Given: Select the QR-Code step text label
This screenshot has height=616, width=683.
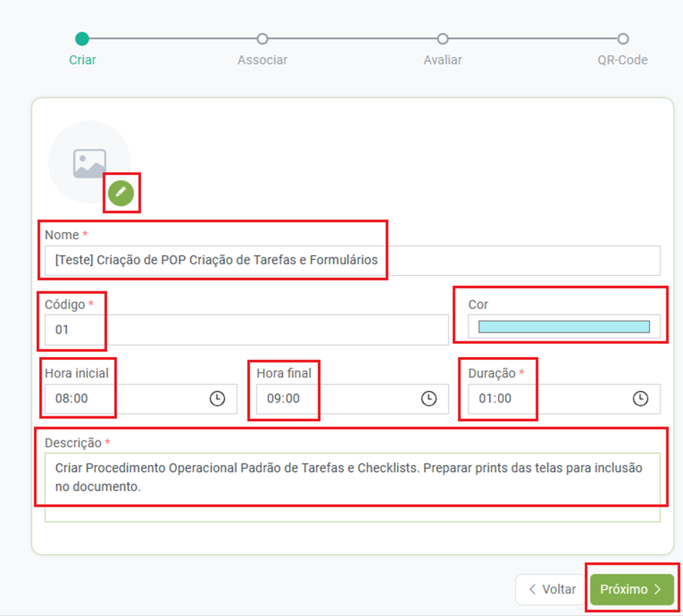Looking at the screenshot, I should tap(622, 60).
